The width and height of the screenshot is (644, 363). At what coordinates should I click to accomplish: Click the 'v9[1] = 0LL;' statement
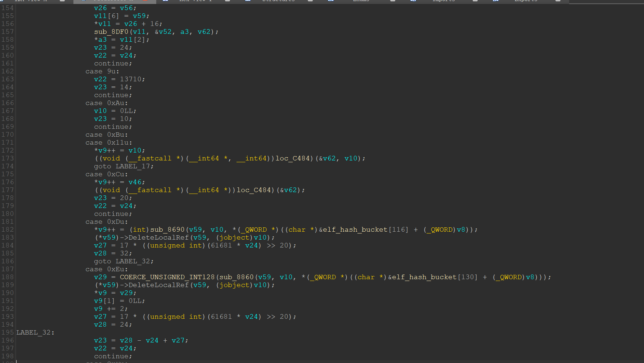tap(120, 301)
